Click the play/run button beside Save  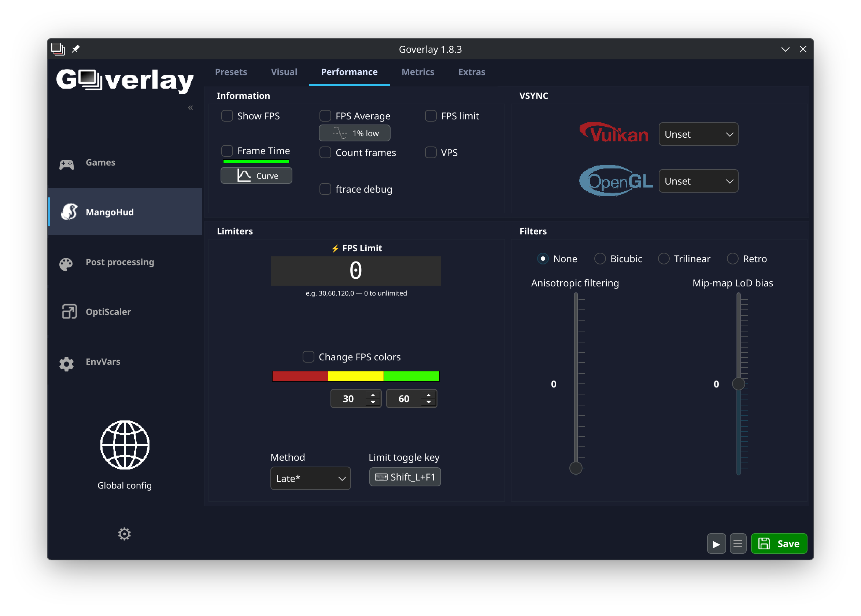[x=716, y=543]
